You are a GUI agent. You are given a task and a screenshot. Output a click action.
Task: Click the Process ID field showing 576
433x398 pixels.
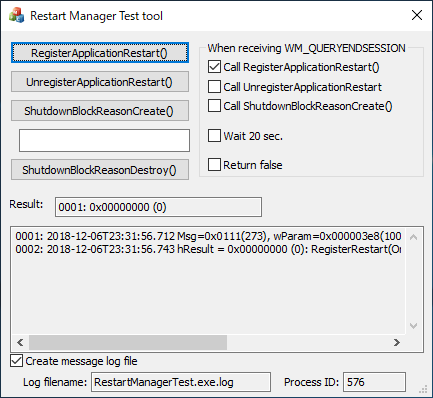[374, 382]
